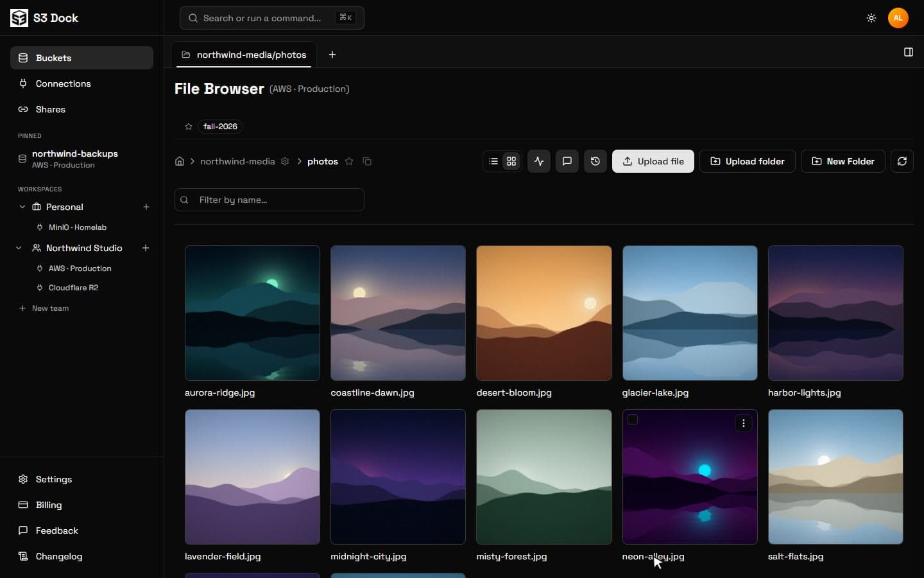Refresh the file listing
This screenshot has width=924, height=578.
coord(902,161)
